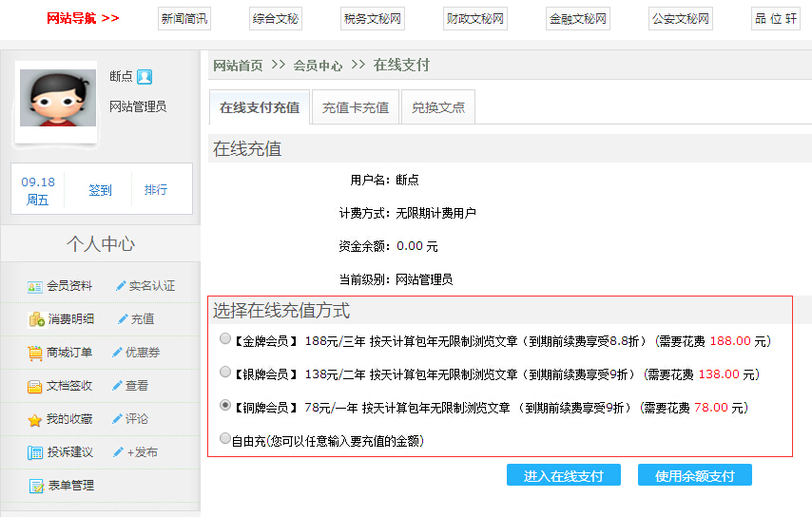The width and height of the screenshot is (812, 517).
Task: Open 税务文秘网 in the top navigation
Action: [372, 18]
